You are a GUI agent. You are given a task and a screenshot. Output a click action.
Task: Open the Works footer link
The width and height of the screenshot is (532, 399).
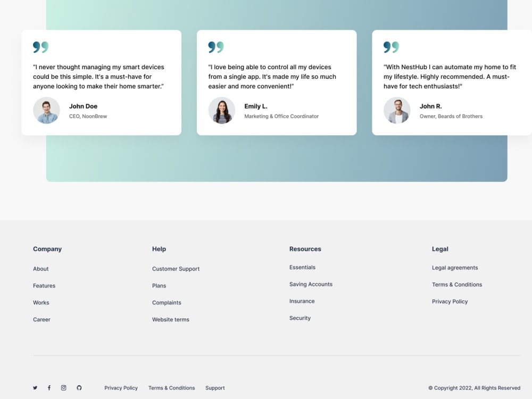(41, 303)
